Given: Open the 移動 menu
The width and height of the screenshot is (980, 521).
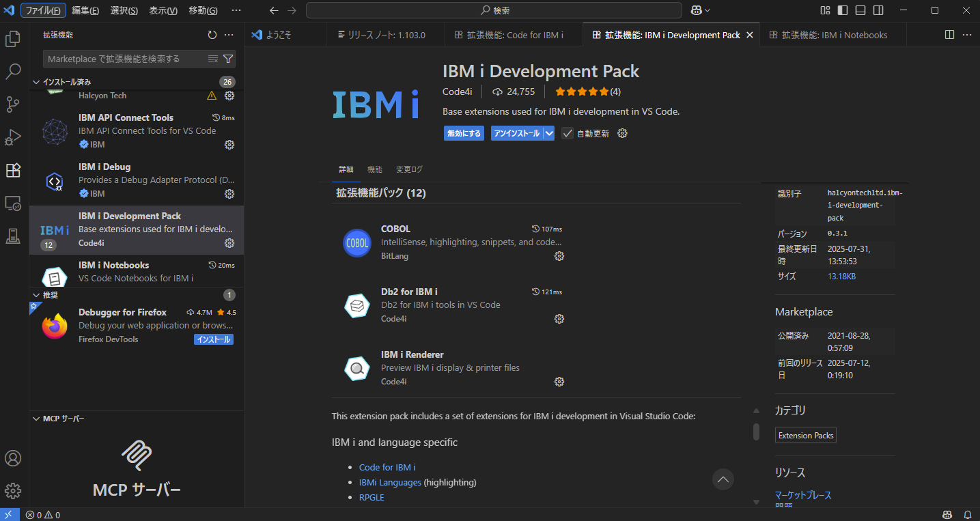Looking at the screenshot, I should (x=203, y=10).
